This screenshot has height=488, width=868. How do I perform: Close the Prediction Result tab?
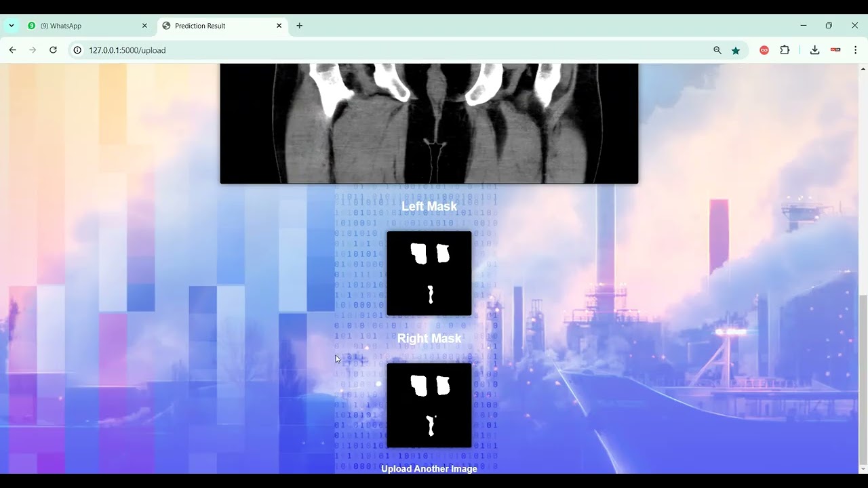(x=279, y=26)
